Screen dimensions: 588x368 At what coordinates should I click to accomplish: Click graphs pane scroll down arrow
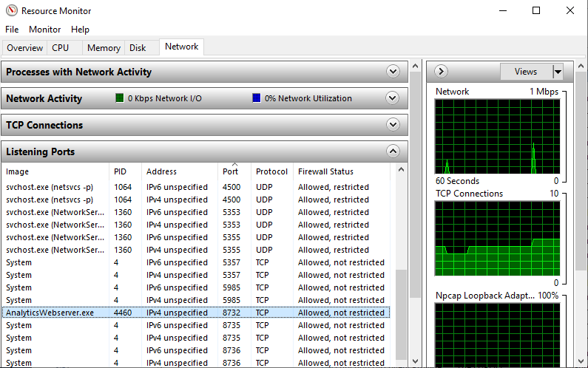click(x=581, y=361)
